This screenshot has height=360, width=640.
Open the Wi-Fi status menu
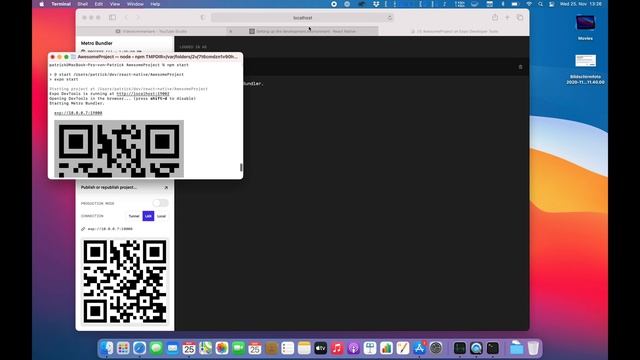coord(529,4)
